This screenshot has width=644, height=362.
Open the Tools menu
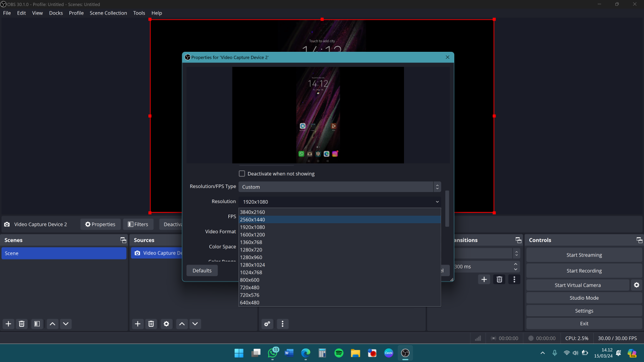[x=139, y=13]
